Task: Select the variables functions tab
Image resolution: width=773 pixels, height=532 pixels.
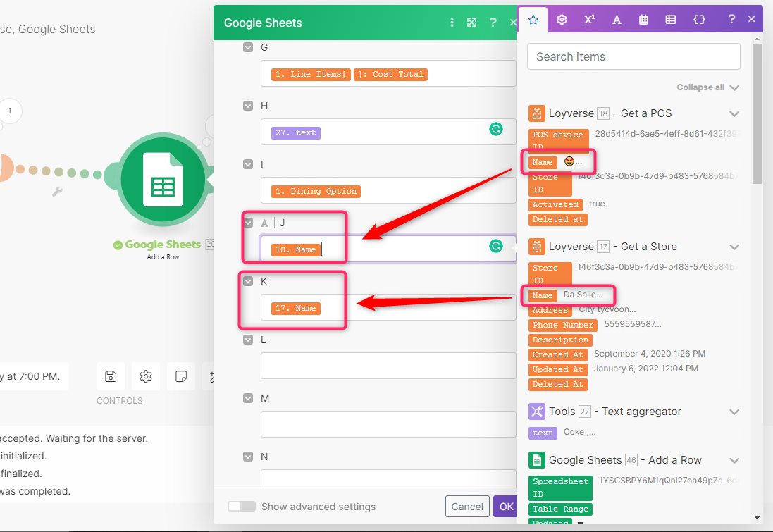Action: click(x=699, y=20)
